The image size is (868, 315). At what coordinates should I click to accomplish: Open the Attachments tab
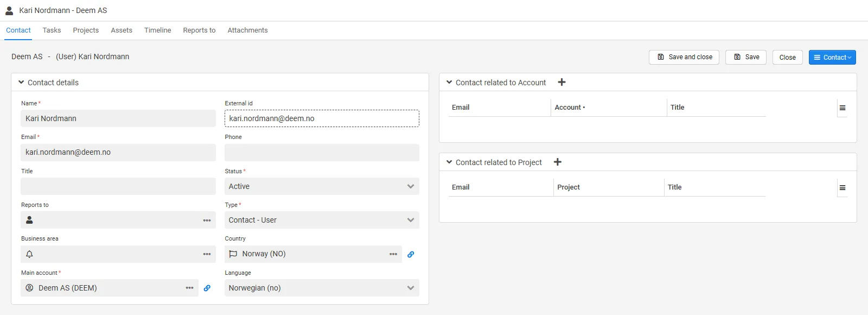247,30
